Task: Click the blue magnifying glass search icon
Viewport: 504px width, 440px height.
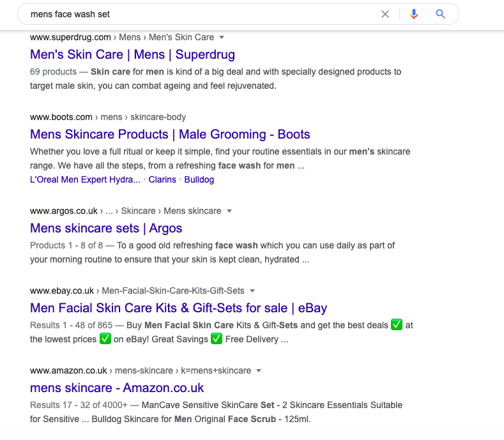Action: [440, 14]
